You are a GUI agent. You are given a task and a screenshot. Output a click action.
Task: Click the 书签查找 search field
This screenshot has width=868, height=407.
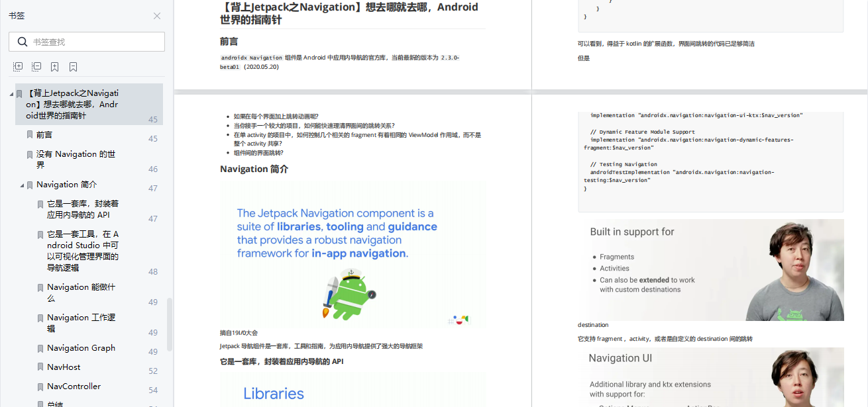[x=87, y=42]
